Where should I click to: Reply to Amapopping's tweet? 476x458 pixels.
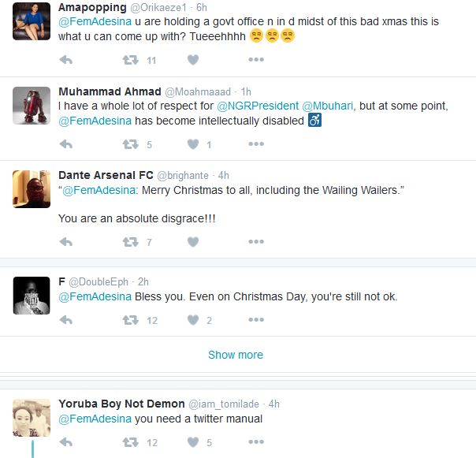click(66, 60)
